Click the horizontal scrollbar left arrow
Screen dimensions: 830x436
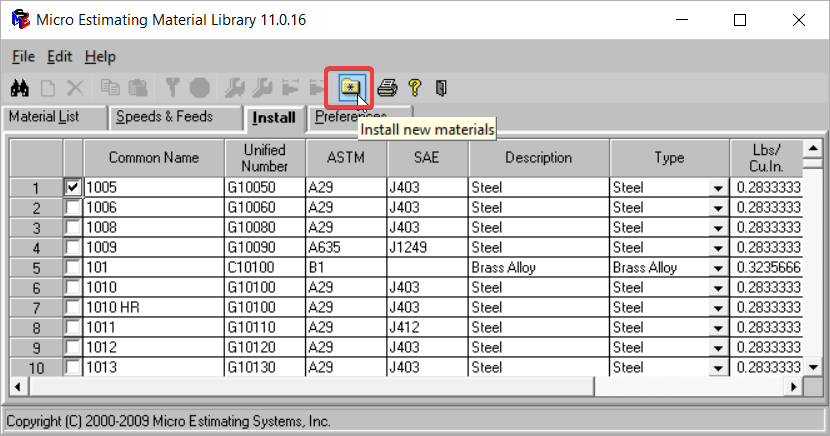click(x=18, y=387)
